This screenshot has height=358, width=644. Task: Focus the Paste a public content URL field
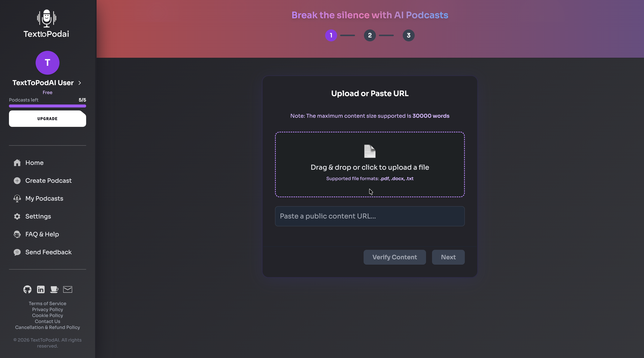coord(370,216)
